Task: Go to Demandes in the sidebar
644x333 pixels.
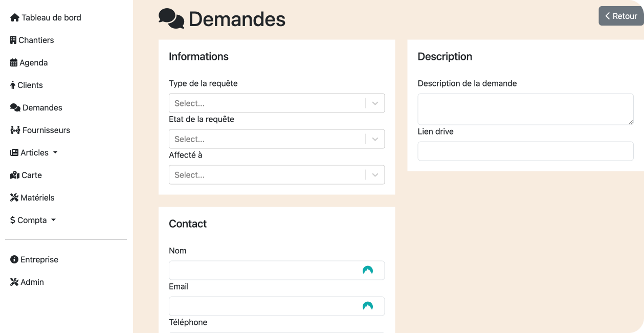Action: (42, 108)
